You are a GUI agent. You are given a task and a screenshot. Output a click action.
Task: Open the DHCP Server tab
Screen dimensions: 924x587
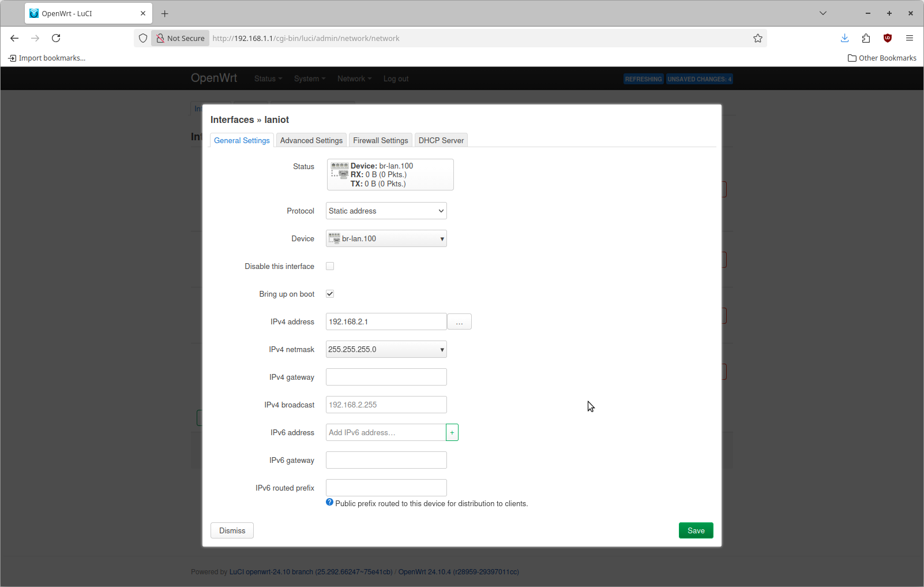pyautogui.click(x=441, y=140)
